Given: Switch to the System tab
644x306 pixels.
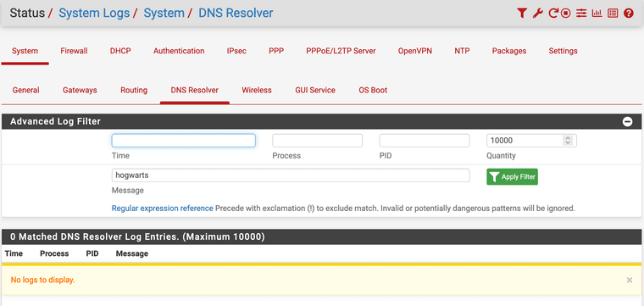Looking at the screenshot, I should point(25,51).
